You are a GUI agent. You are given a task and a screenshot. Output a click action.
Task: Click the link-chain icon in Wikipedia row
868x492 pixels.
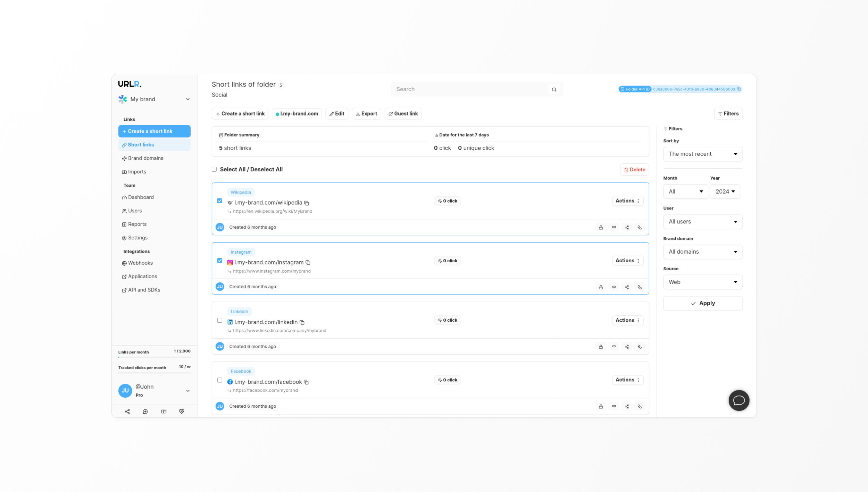(640, 228)
